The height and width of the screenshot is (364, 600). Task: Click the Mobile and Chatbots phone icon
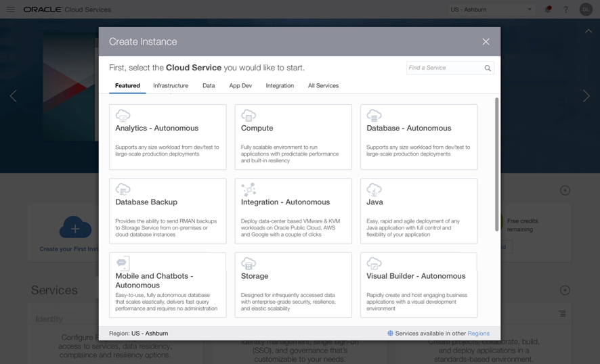pos(123,263)
